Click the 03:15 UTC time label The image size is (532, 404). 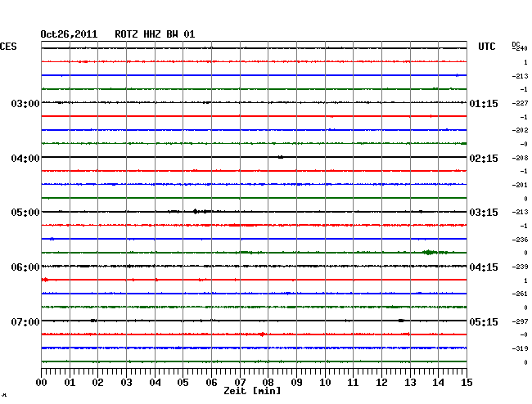coord(484,213)
